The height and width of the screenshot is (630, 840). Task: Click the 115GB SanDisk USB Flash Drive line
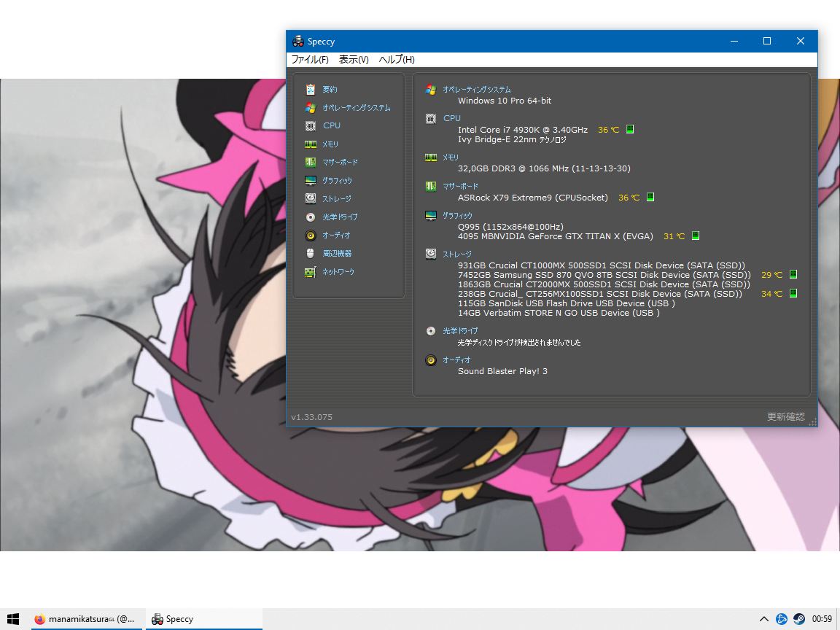[567, 303]
